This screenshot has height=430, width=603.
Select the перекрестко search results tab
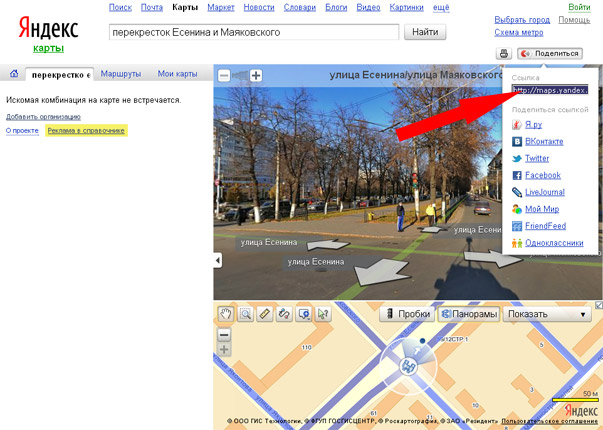tap(60, 75)
